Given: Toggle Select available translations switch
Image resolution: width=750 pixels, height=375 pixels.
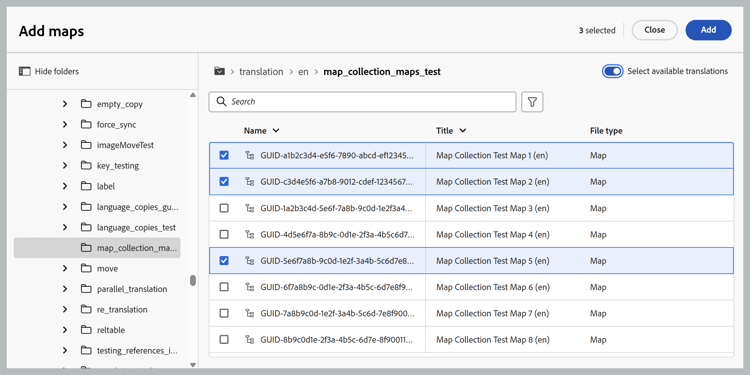Looking at the screenshot, I should point(613,71).
